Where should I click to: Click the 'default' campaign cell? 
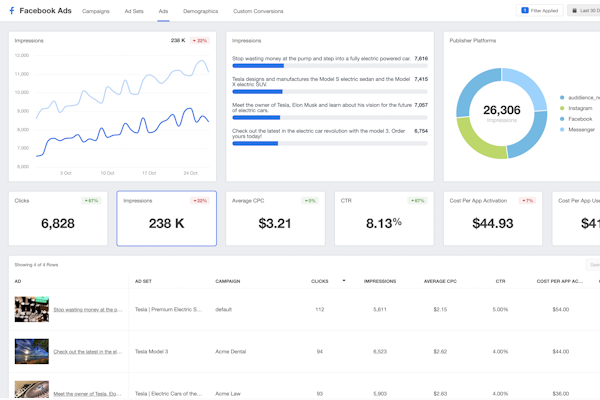[x=223, y=309]
